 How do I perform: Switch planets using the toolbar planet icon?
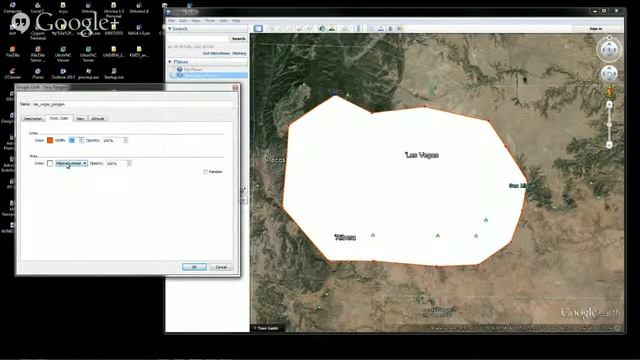pyautogui.click(x=345, y=29)
